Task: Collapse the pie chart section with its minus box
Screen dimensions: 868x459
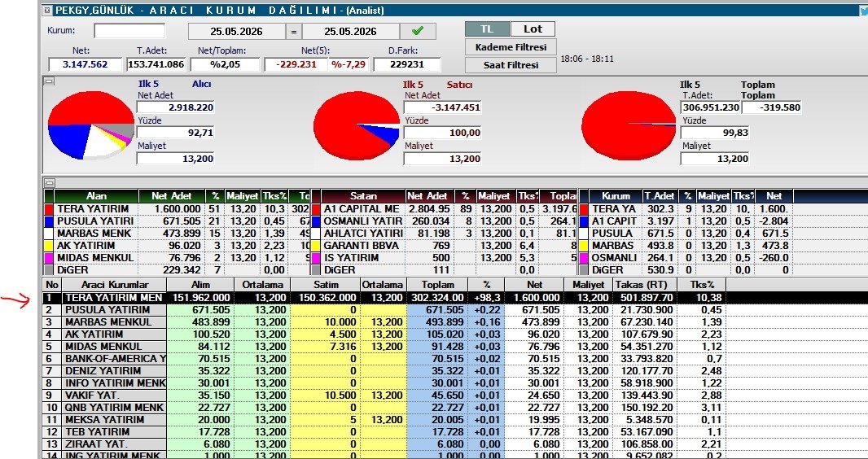Action: point(49,81)
